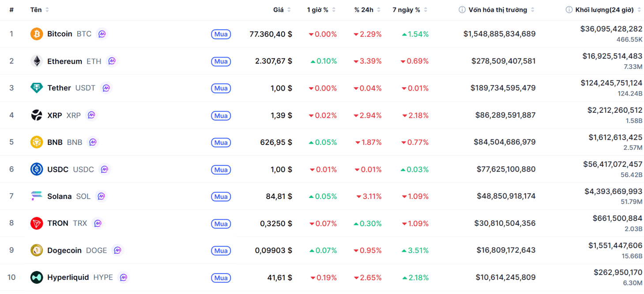The height and width of the screenshot is (294, 644).
Task: Click Mua button for Solana
Action: 221,197
